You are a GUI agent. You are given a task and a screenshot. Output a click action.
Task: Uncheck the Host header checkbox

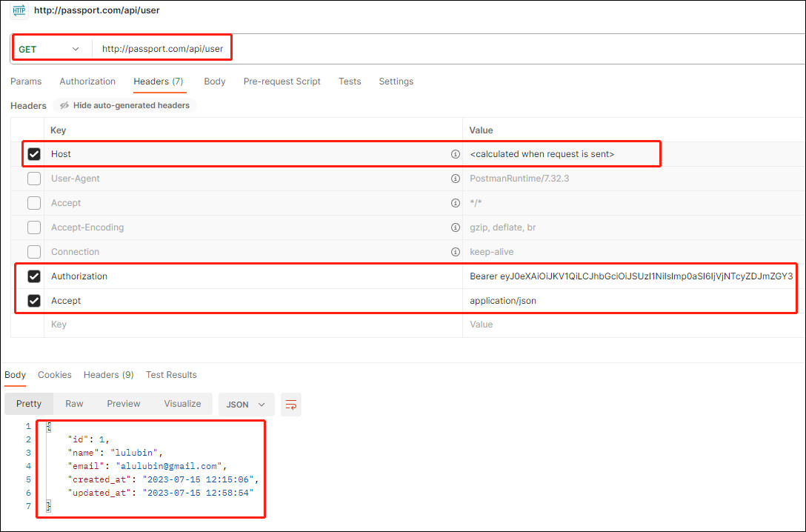point(34,154)
